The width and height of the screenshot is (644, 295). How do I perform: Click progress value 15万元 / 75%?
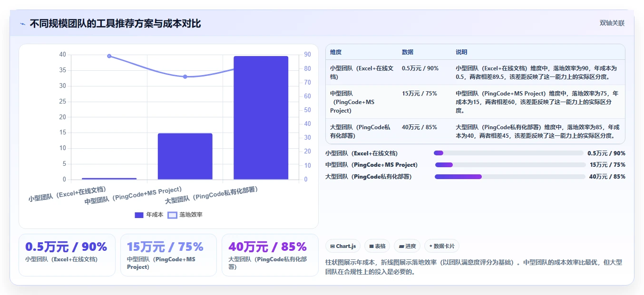pos(607,165)
